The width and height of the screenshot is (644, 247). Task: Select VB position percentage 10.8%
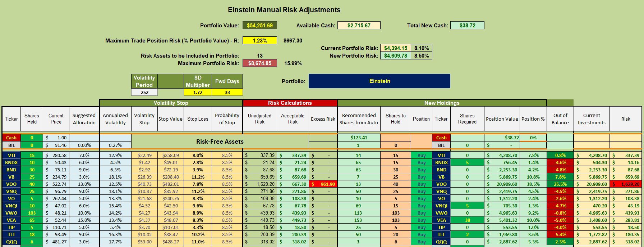(x=533, y=177)
